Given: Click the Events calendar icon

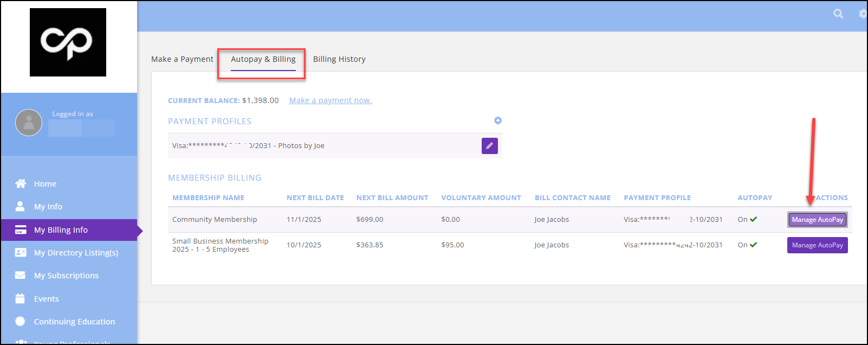Looking at the screenshot, I should pos(21,298).
